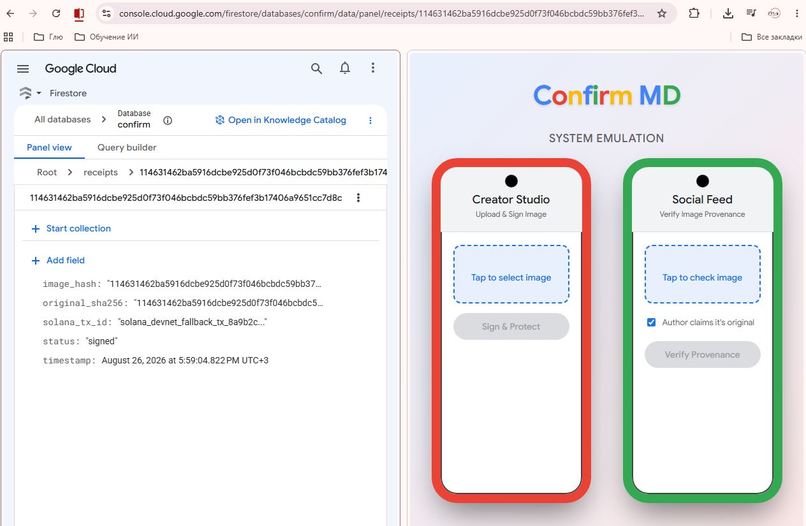Image resolution: width=806 pixels, height=526 pixels.
Task: Click the breadcrumb chevron after receipts
Action: tap(131, 172)
